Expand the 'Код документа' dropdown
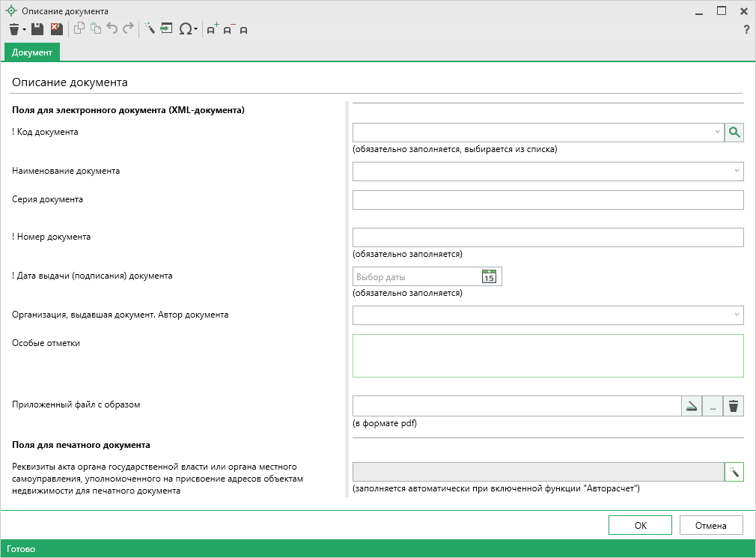The image size is (756, 558). 717,133
